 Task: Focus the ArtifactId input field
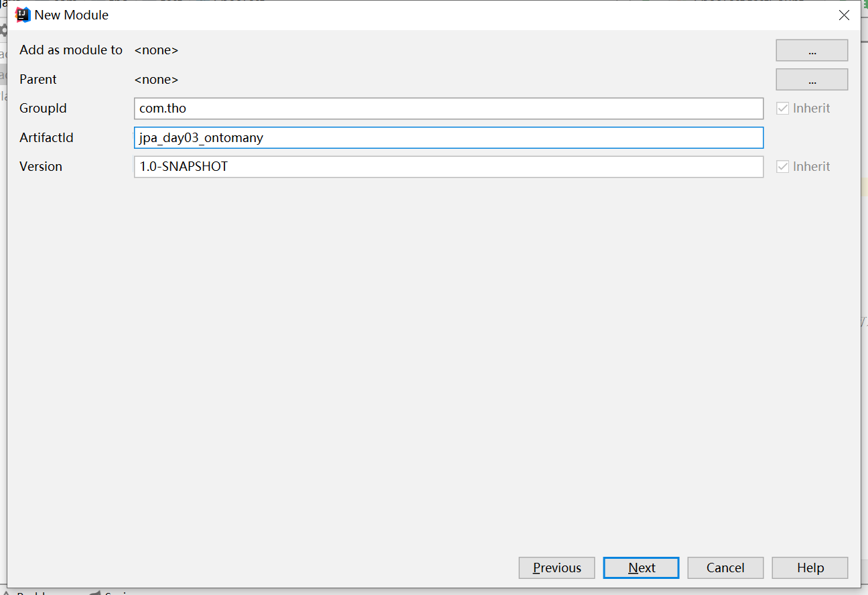pos(449,137)
